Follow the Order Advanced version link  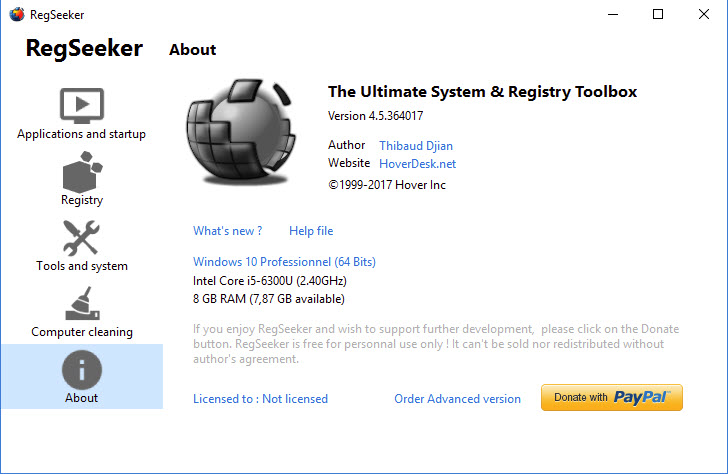[x=457, y=398]
